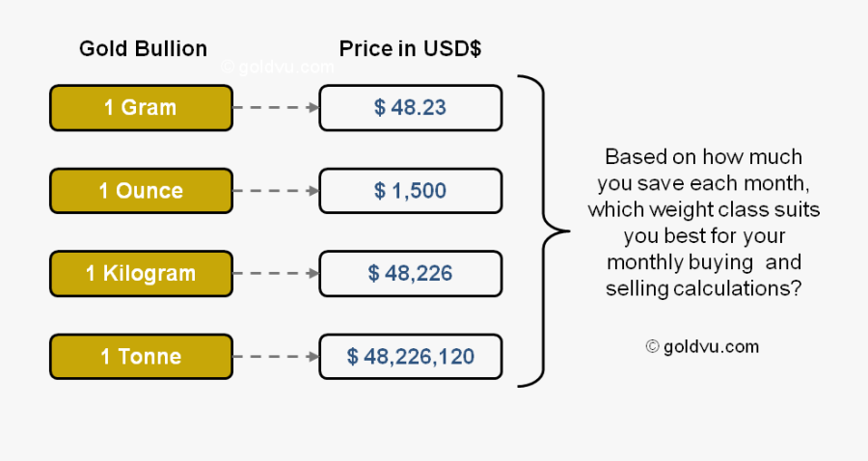Screen dimensions: 868x461
Task: Select the 1 Tonne gold box
Action: (141, 357)
